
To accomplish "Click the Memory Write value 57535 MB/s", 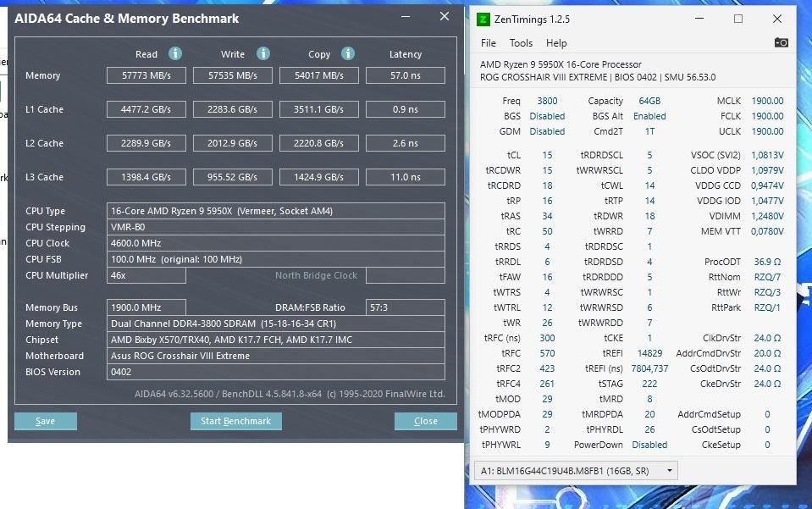I will point(233,75).
